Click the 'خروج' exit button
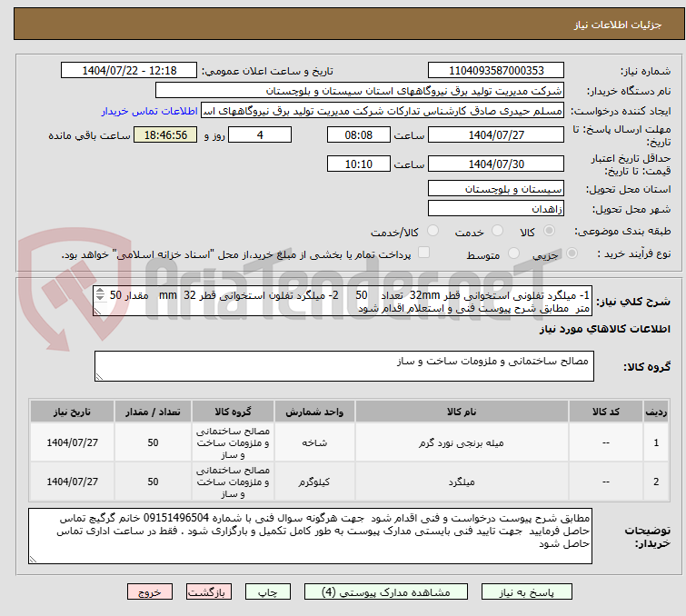This screenshot has width=686, height=616. 150,592
